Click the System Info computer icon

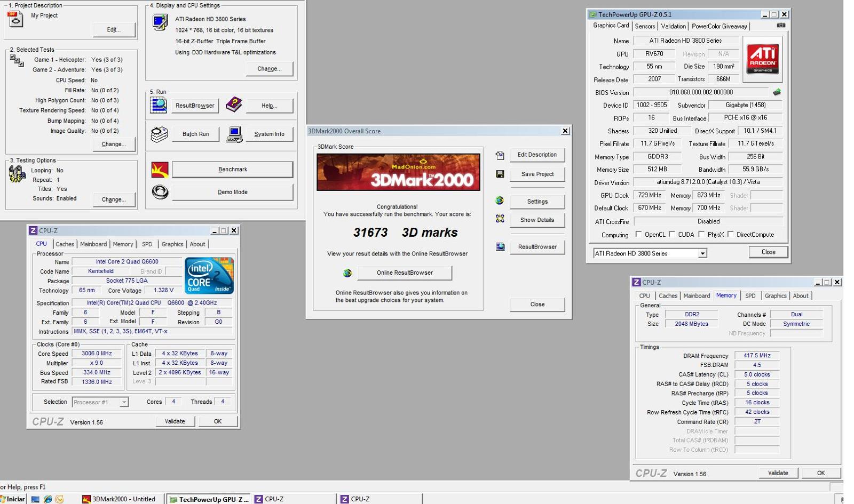tap(234, 134)
